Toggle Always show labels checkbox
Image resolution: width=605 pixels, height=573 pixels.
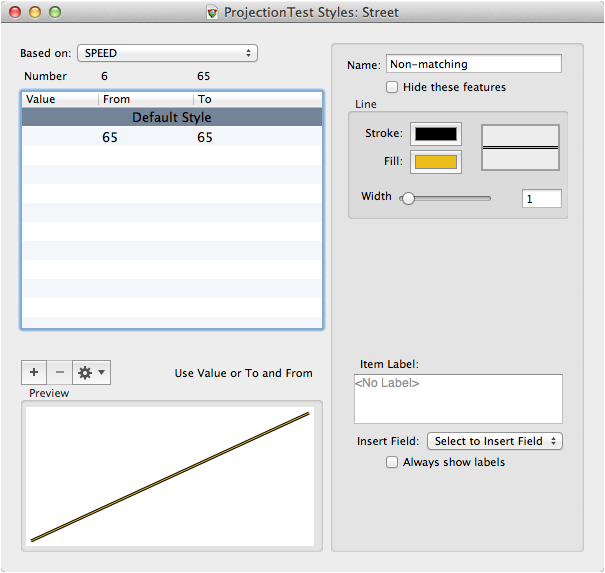tap(392, 462)
